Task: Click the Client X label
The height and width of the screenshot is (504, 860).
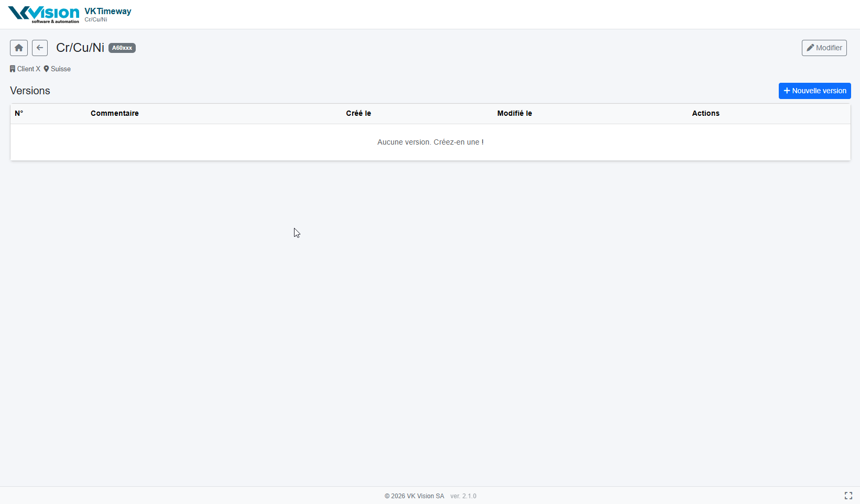Action: tap(29, 69)
